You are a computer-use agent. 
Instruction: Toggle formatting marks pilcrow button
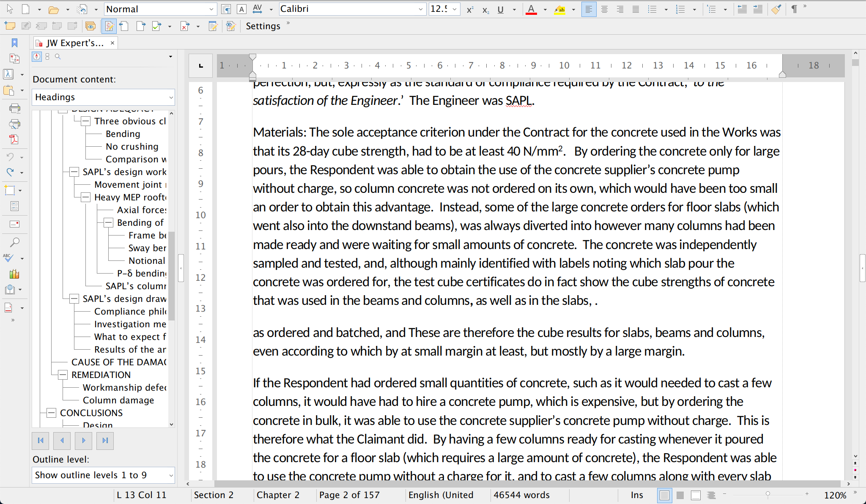(794, 9)
